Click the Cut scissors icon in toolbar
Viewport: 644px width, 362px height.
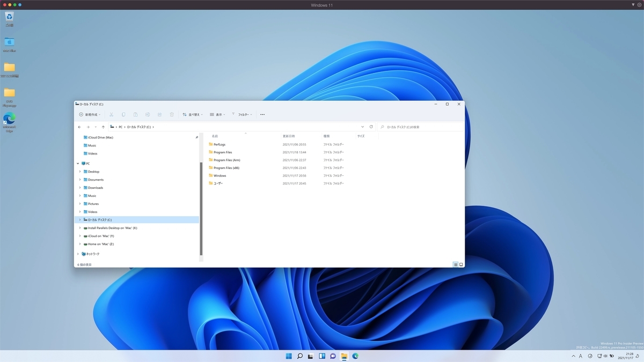[x=111, y=114]
